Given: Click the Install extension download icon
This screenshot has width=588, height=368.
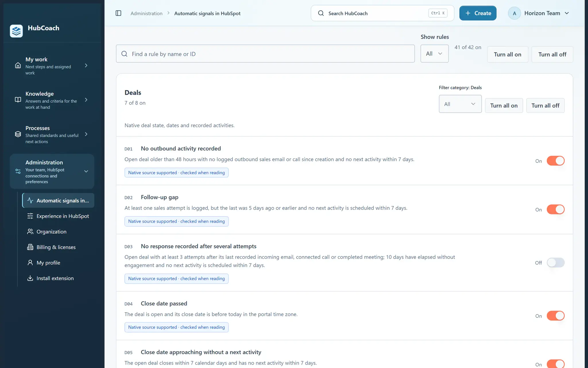Looking at the screenshot, I should point(30,278).
